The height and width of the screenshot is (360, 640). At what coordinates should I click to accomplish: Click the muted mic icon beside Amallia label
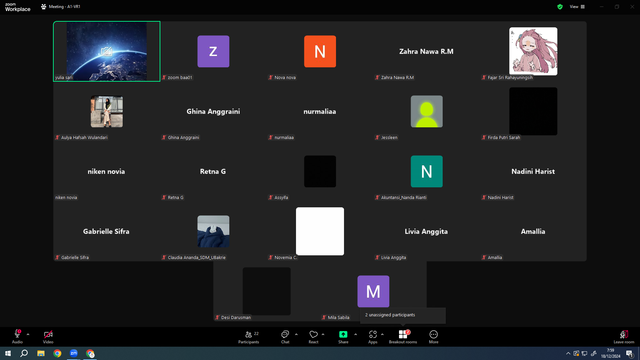(x=484, y=258)
